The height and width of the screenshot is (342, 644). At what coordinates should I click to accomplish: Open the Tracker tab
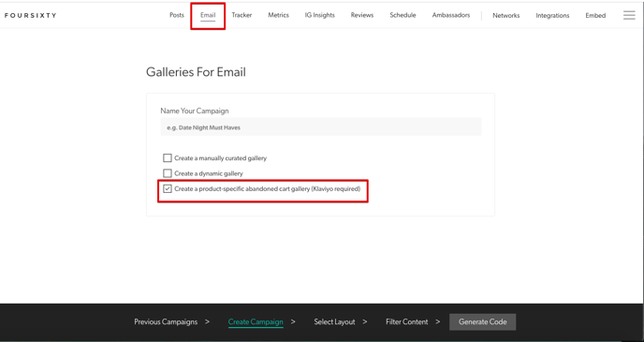241,15
